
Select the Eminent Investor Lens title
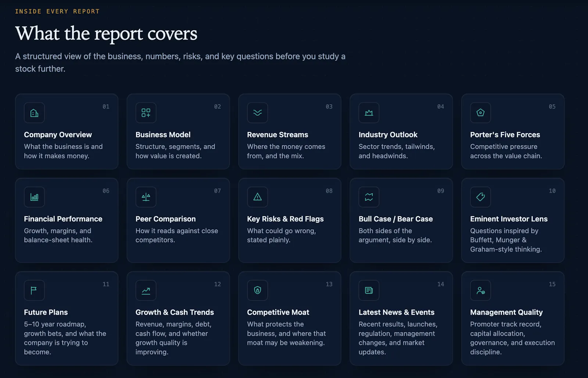509,219
